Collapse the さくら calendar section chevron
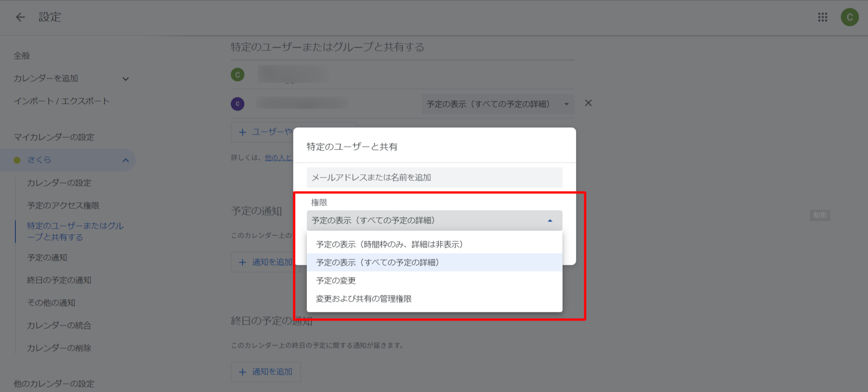 pos(125,160)
